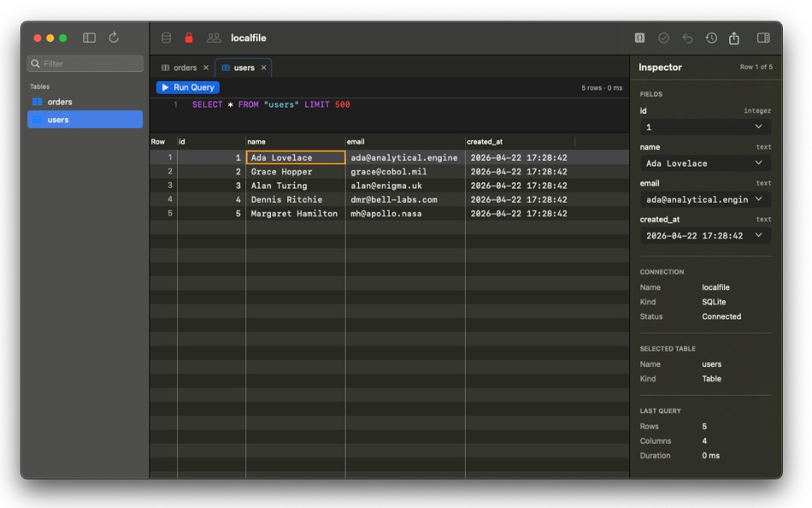The image size is (812, 508).
Task: Select orders in the Tables list
Action: point(85,102)
